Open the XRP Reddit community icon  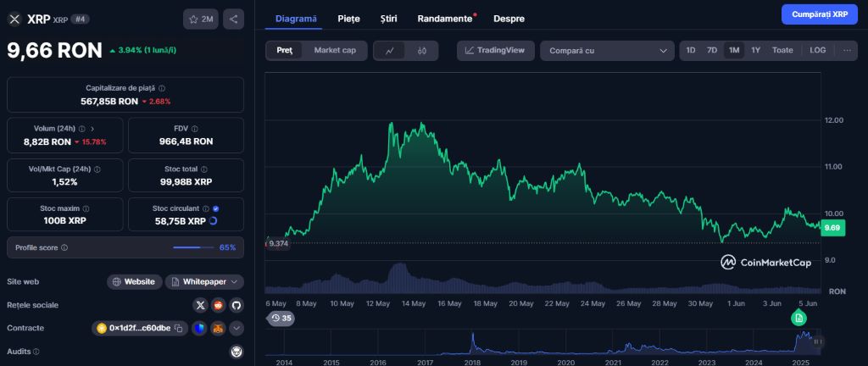(x=219, y=305)
